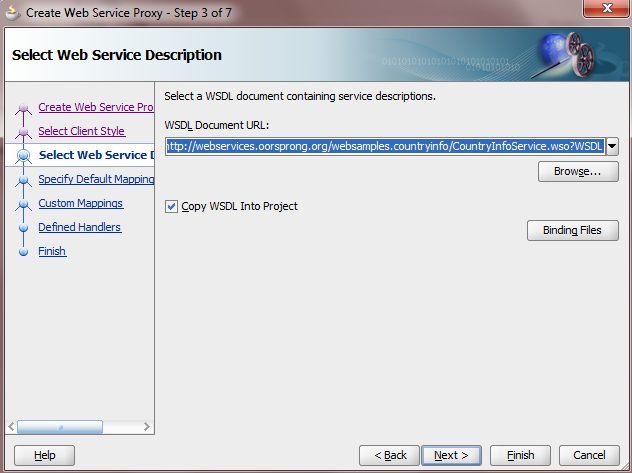Click the Specify Default Mapping step icon
632x473 pixels.
(25, 180)
